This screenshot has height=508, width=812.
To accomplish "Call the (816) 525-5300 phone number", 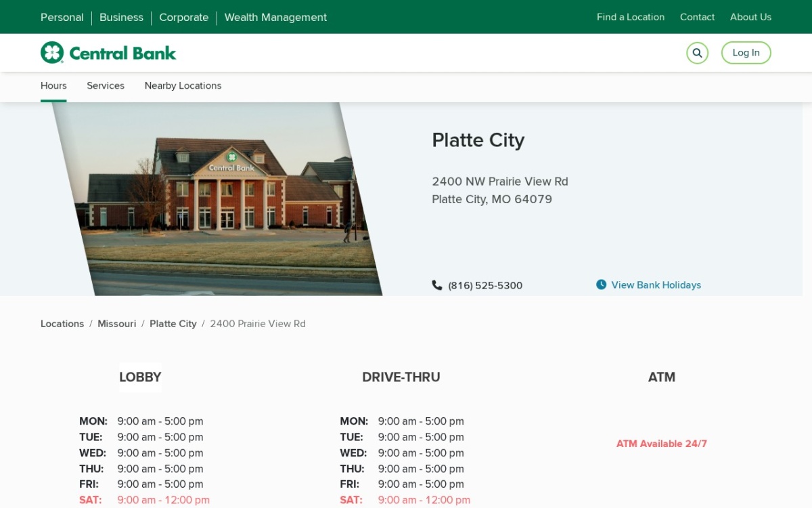I will (x=485, y=286).
